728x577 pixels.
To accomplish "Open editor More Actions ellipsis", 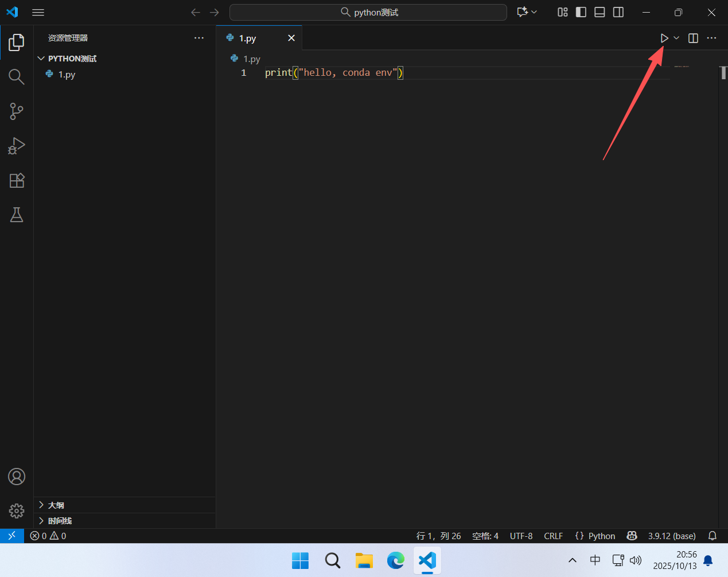I will click(x=712, y=38).
